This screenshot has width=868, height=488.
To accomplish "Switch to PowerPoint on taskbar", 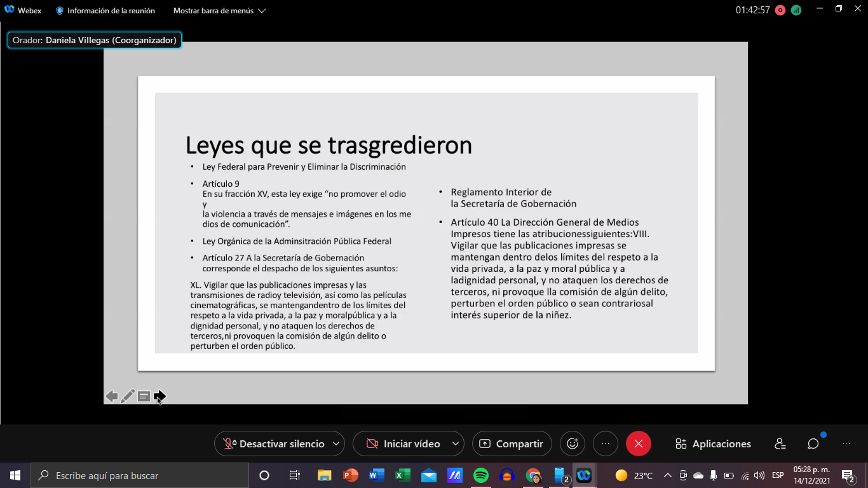I will (351, 475).
